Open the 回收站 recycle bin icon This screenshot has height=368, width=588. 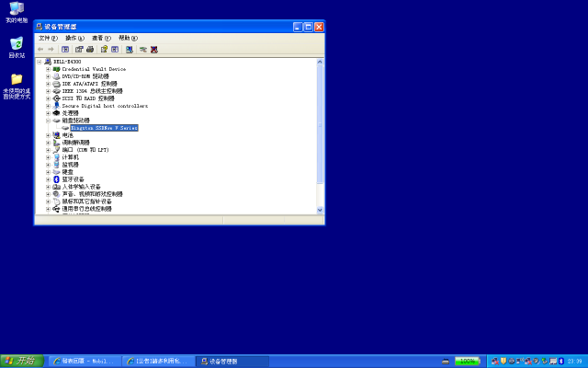pos(17,47)
